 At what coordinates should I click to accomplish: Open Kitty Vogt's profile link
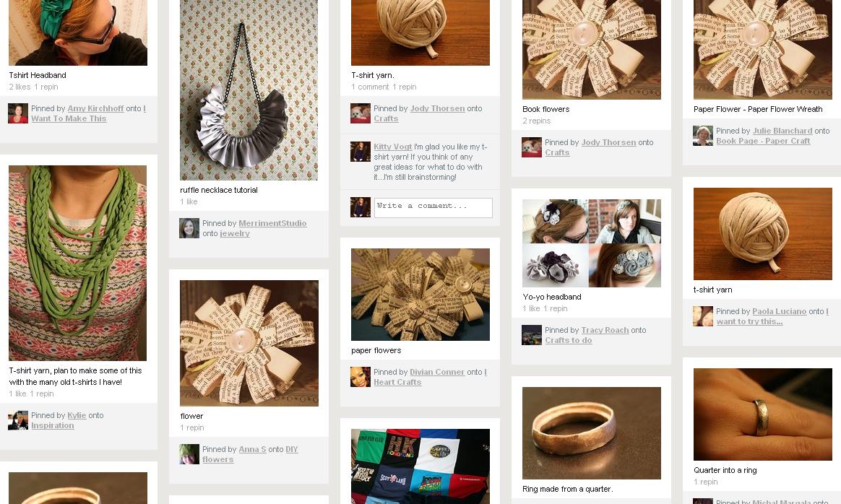click(x=392, y=147)
